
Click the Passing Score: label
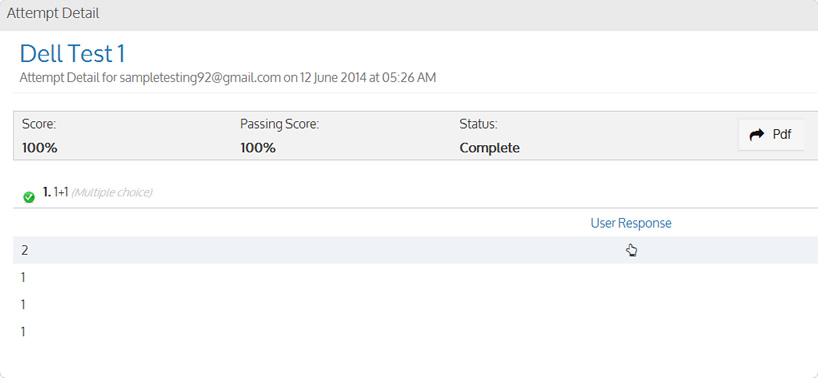(280, 124)
